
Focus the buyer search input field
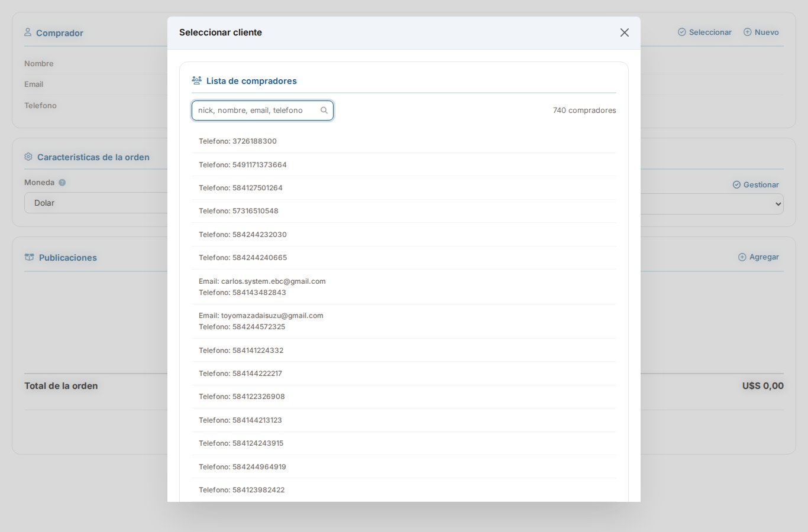pyautogui.click(x=257, y=111)
